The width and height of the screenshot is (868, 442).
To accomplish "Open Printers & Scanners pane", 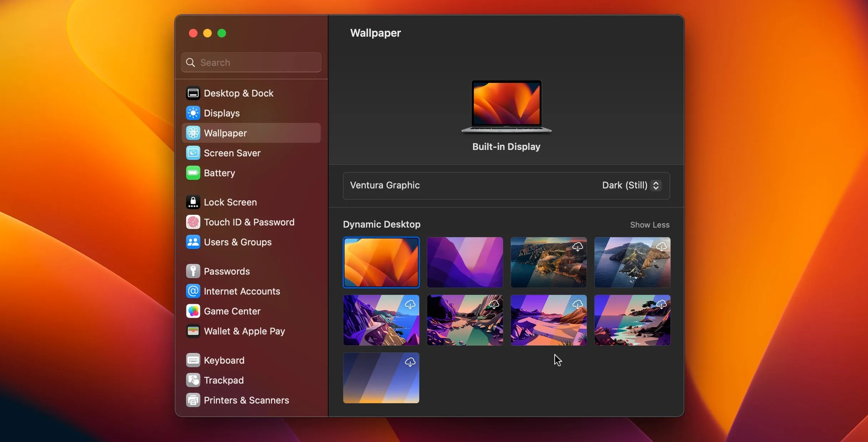I will click(251, 400).
